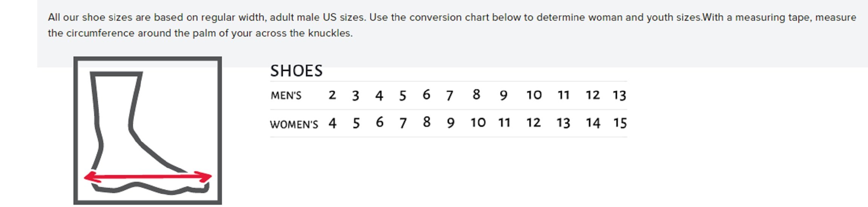Select men's size 10 in MEN'S row
This screenshot has height=207, width=868.
tap(534, 95)
